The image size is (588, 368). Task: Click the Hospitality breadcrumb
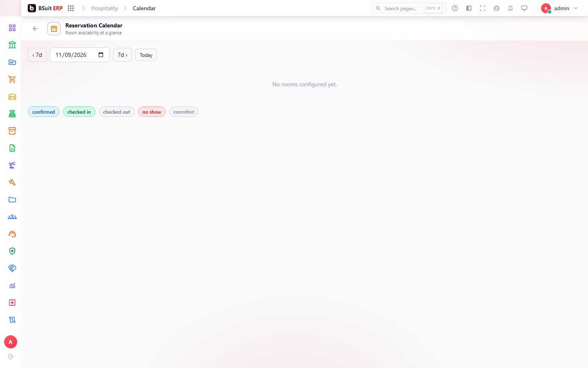[x=105, y=8]
